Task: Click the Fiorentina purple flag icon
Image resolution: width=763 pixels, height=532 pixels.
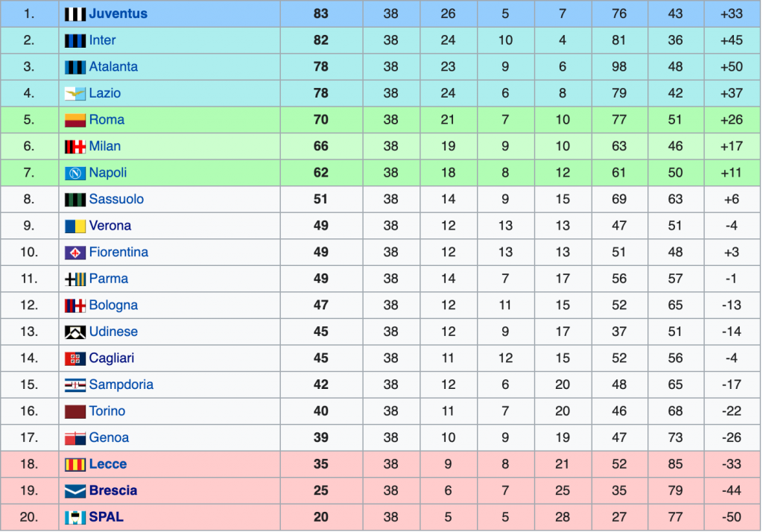Action: [x=75, y=253]
